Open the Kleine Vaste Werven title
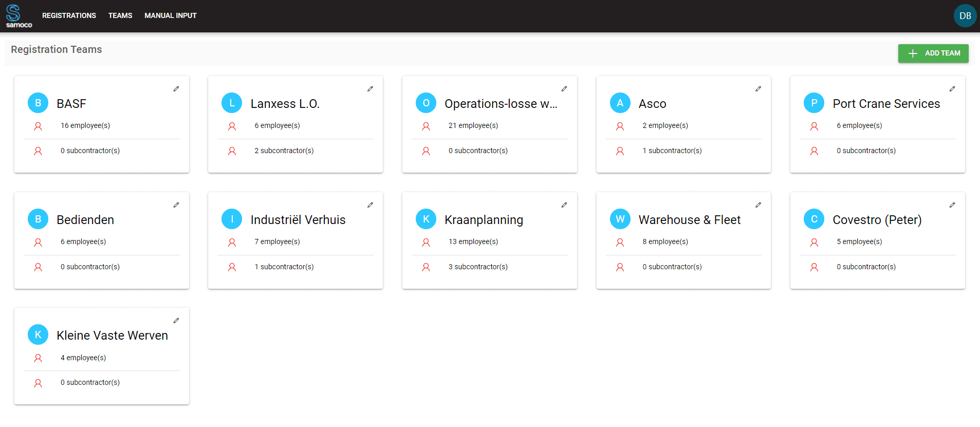Viewport: 980px width, 427px height. tap(113, 336)
